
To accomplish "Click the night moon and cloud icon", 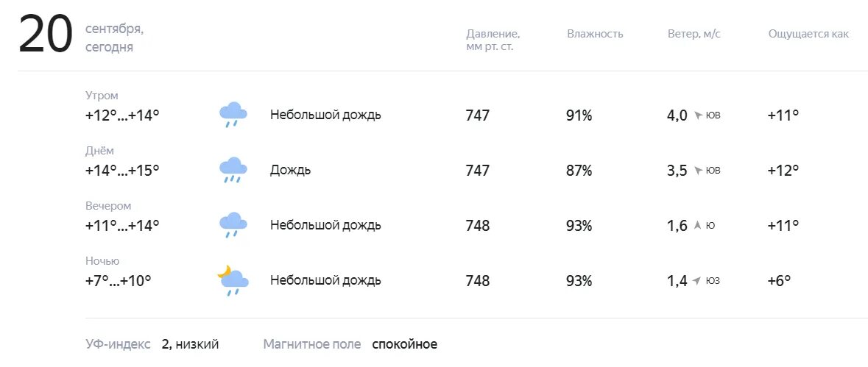I will (233, 280).
